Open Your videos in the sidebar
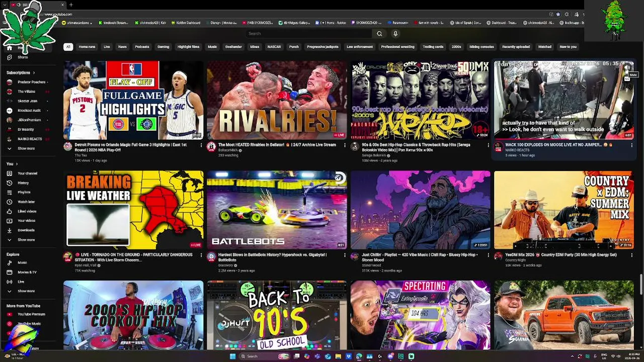 click(x=26, y=221)
